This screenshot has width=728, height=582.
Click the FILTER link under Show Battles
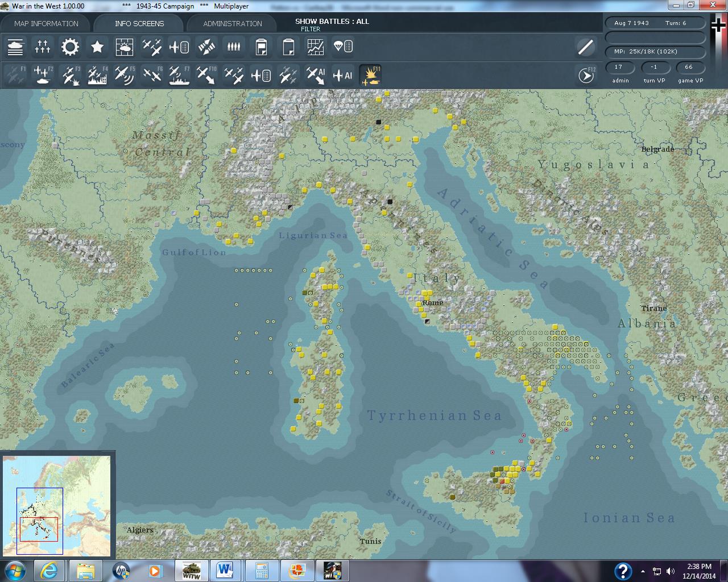tap(311, 29)
